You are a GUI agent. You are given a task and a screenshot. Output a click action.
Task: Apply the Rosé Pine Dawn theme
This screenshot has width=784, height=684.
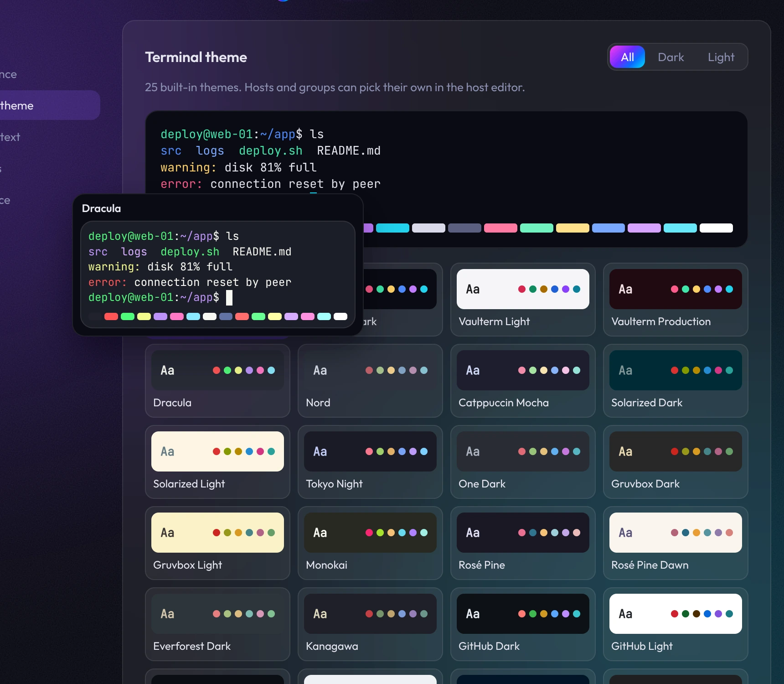tap(676, 543)
